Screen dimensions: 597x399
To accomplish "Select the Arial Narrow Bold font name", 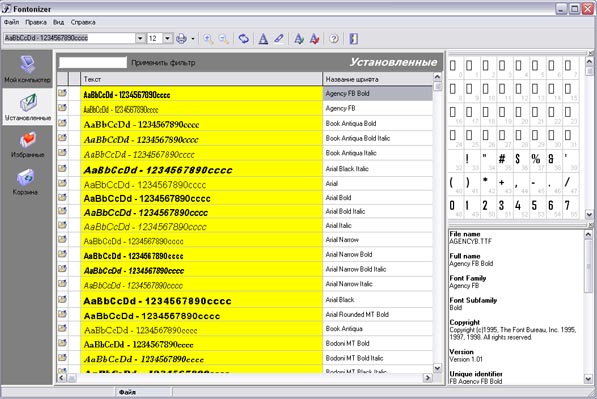I will (x=348, y=254).
